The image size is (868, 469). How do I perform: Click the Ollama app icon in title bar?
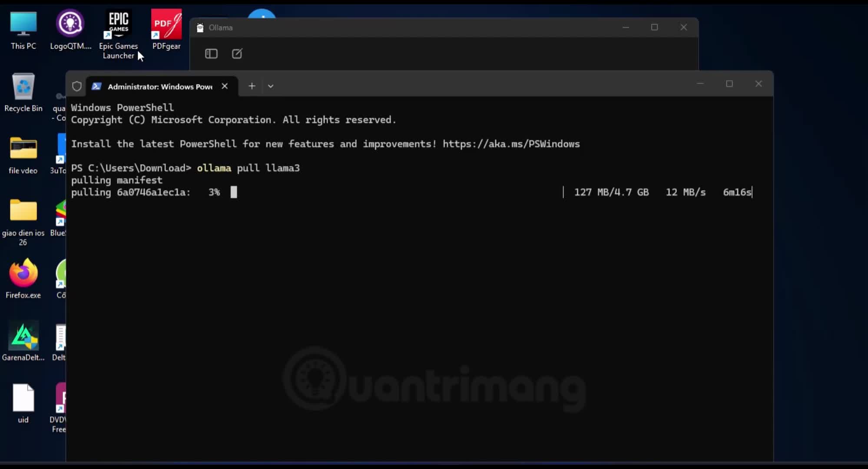(x=200, y=27)
